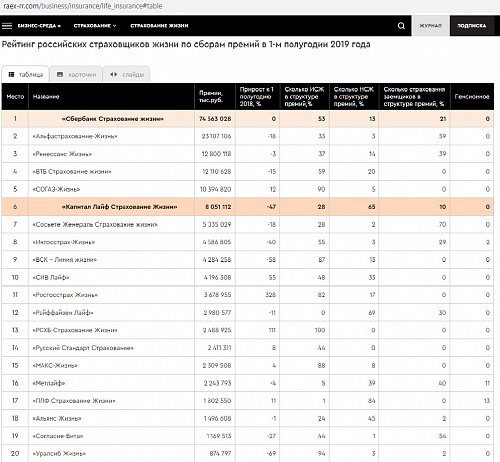Viewport: 500px width, 462px height.
Task: Select «Согласие-Вита» row name
Action: (x=58, y=436)
